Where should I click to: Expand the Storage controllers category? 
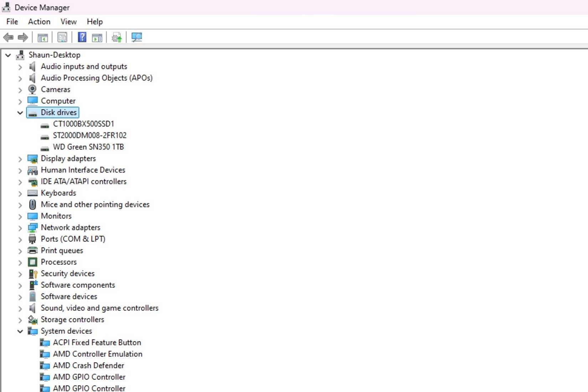click(x=20, y=320)
